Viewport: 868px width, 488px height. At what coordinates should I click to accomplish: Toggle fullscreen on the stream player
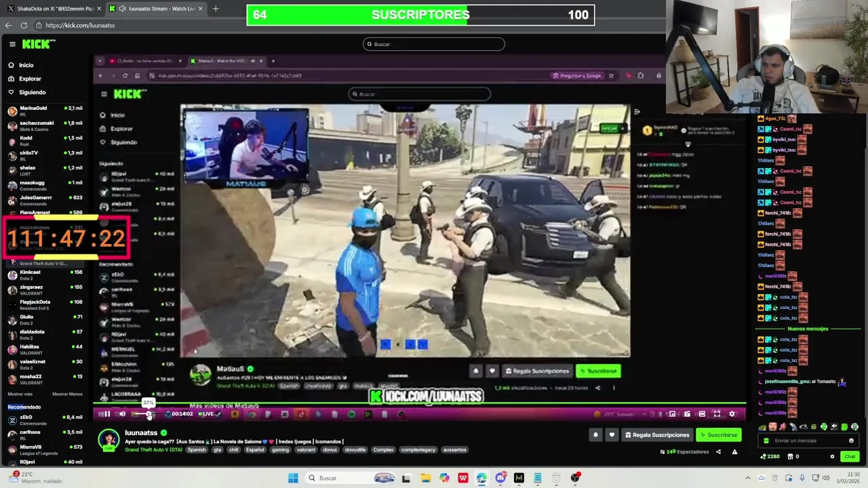click(x=717, y=414)
